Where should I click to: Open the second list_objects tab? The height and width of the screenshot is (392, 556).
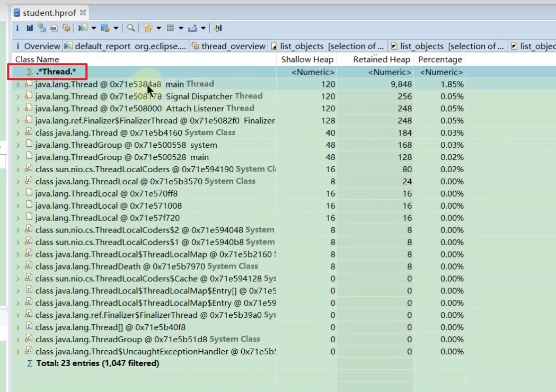(448, 46)
